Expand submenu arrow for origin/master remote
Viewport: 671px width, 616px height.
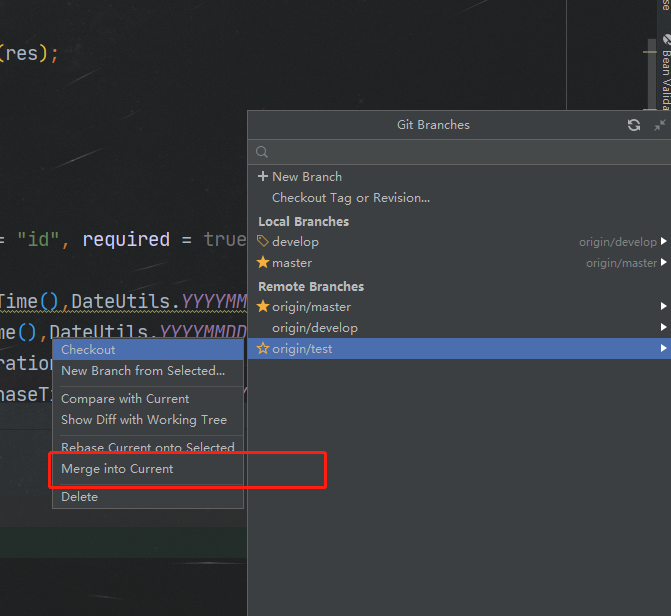click(x=663, y=306)
